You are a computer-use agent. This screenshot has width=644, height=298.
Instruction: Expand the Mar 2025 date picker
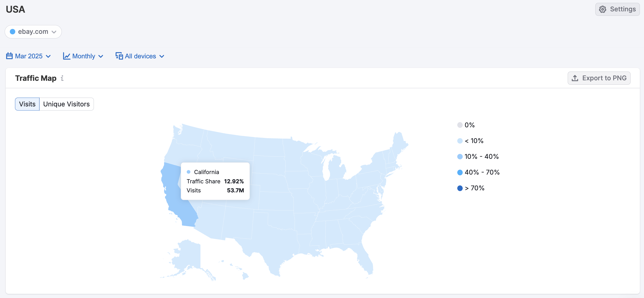(x=28, y=56)
